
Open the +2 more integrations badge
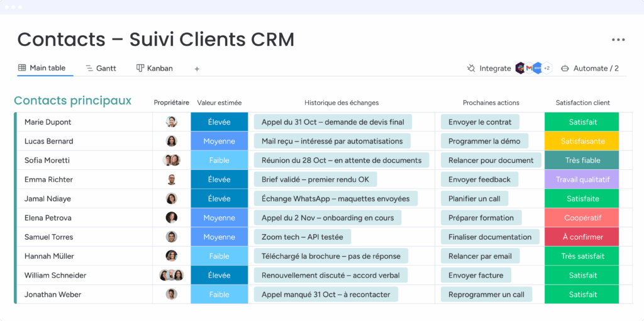point(547,68)
